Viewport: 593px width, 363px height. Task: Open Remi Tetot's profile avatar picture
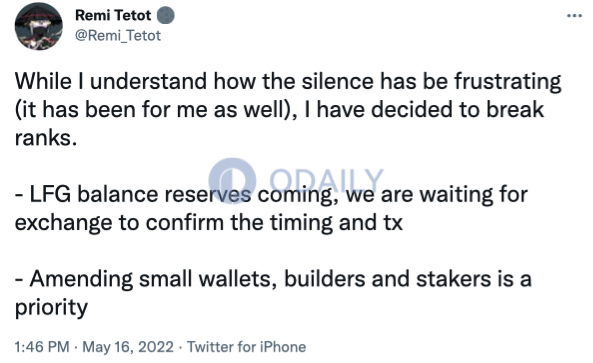click(x=39, y=26)
